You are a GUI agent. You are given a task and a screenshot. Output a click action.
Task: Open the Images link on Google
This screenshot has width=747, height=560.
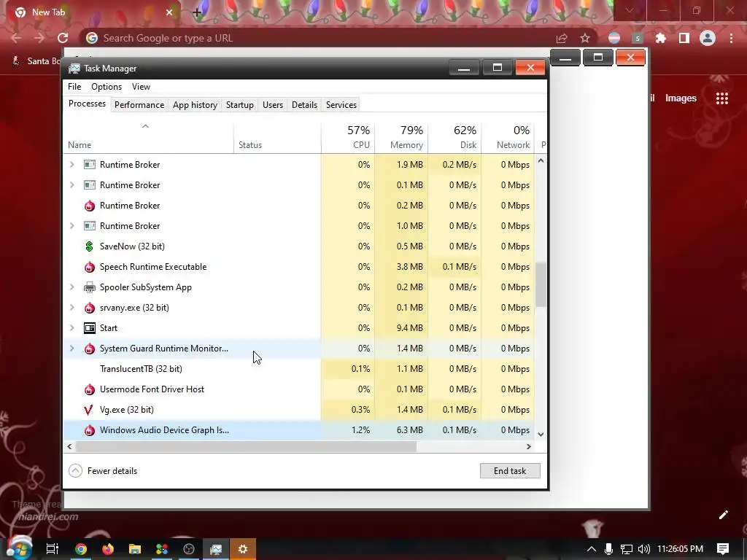pos(681,98)
